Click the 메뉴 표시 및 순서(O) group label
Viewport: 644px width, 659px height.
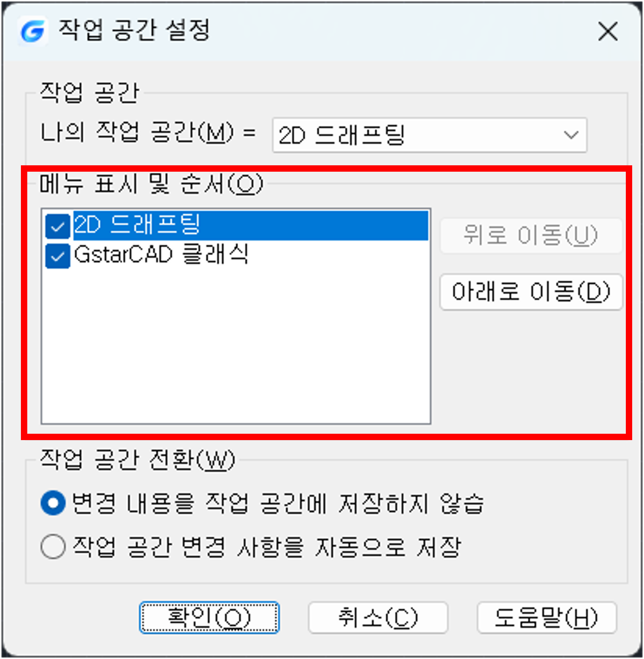coord(151,184)
